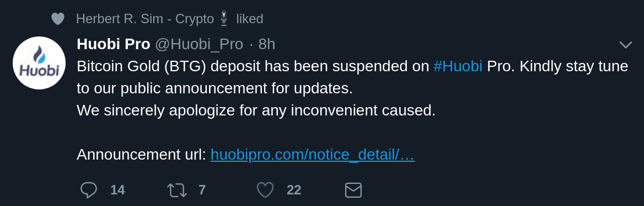Click the We sincerely apologize text line
Viewport: 644px width, 206px height.
(x=256, y=110)
